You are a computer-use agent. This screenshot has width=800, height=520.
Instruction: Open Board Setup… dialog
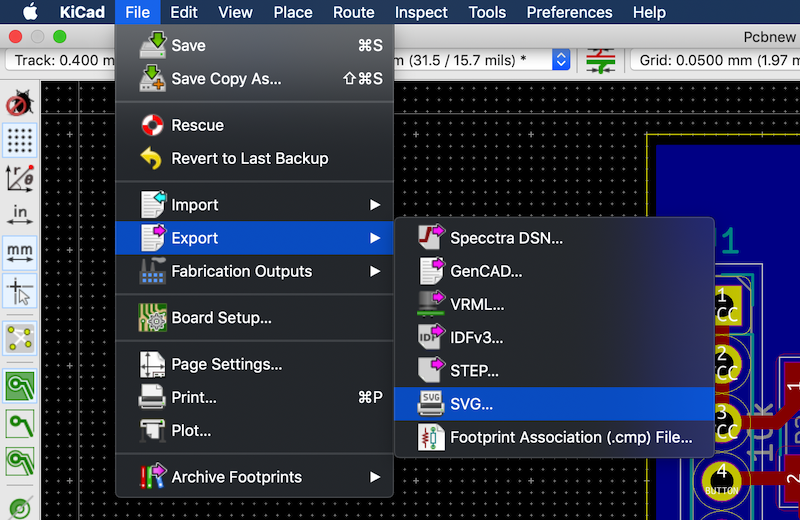254,317
